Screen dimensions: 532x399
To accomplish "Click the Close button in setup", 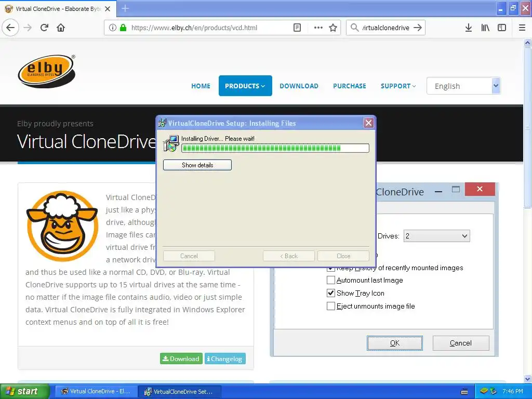I will [343, 256].
